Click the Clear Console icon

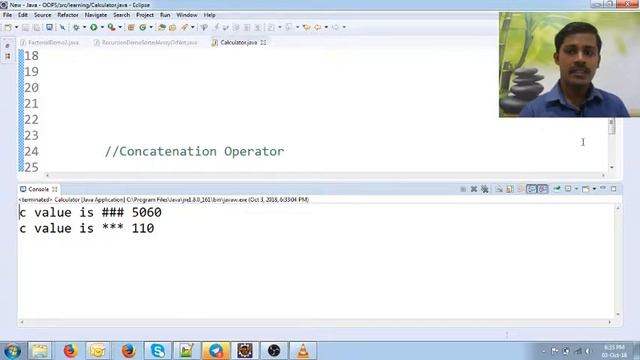click(x=499, y=189)
